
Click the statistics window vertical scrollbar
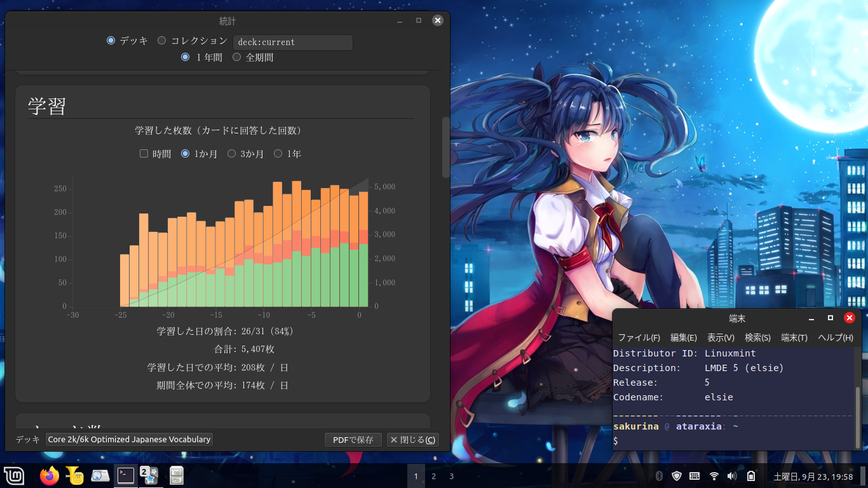445,147
